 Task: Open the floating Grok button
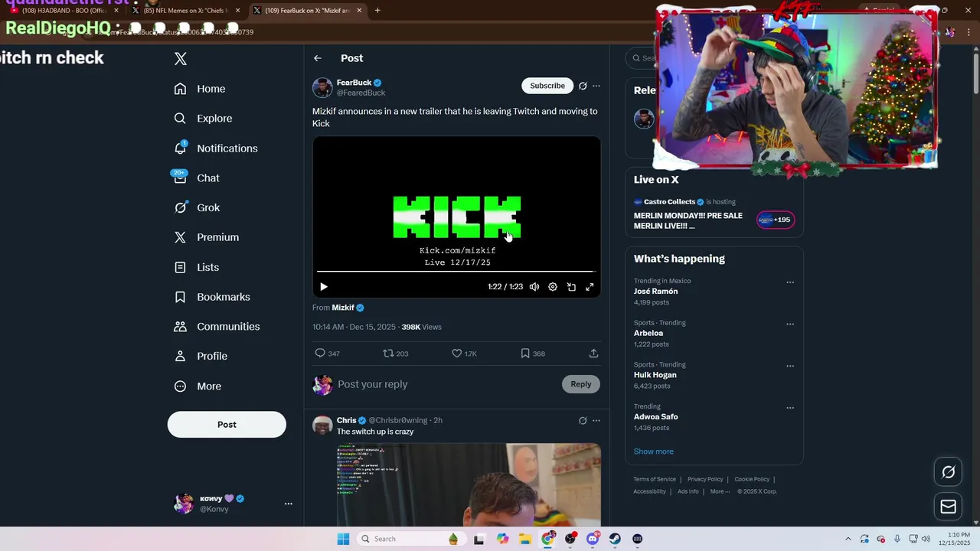coord(948,472)
